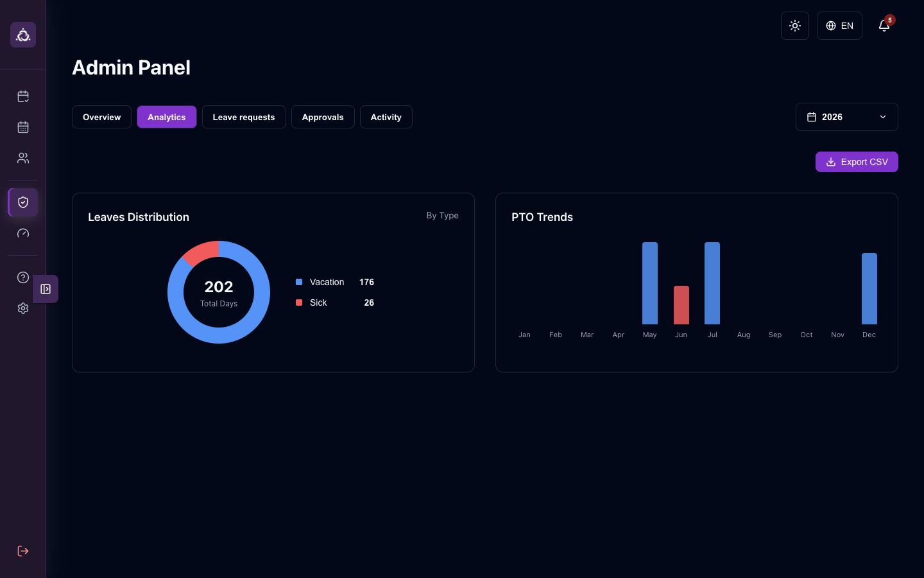Screen dimensions: 924x578
Task: Toggle the sidebar expand panel button
Action: pyautogui.click(x=46, y=289)
